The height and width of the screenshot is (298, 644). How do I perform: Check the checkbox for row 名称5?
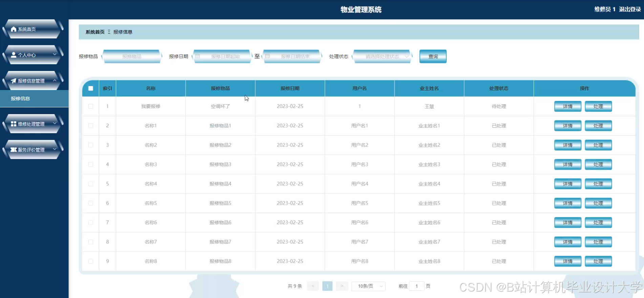pyautogui.click(x=91, y=203)
